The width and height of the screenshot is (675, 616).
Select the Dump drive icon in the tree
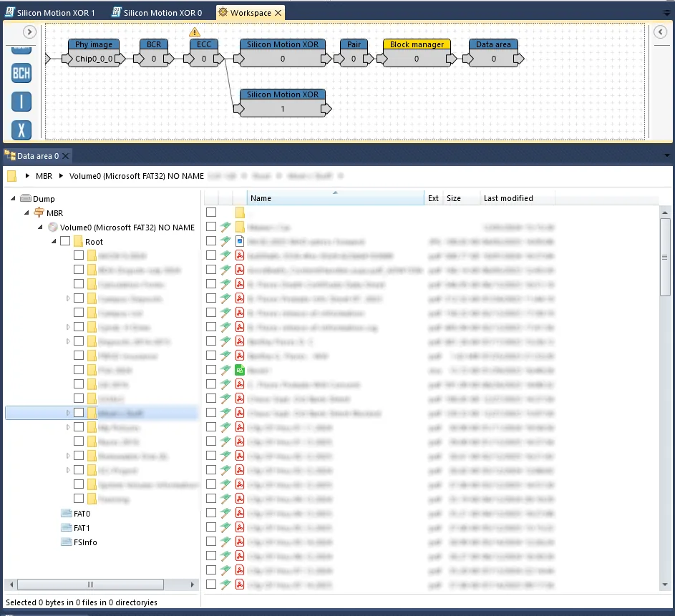click(26, 198)
